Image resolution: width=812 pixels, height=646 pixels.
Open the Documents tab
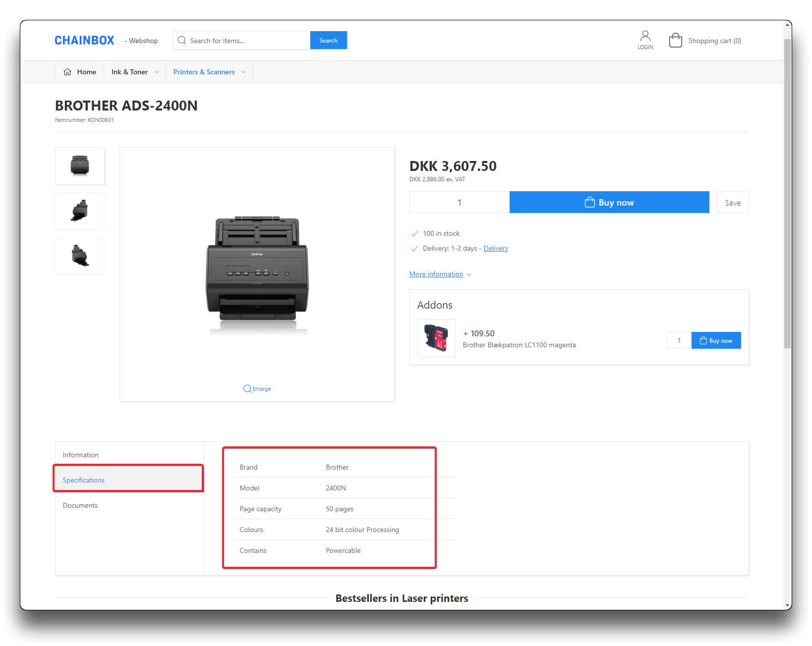(x=80, y=505)
